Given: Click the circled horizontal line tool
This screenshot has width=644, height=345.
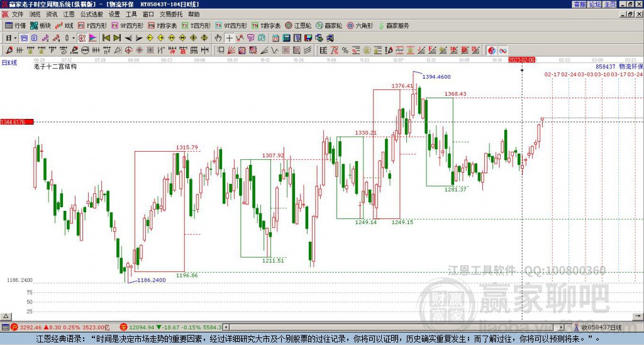Looking at the screenshot, I should (x=85, y=50).
